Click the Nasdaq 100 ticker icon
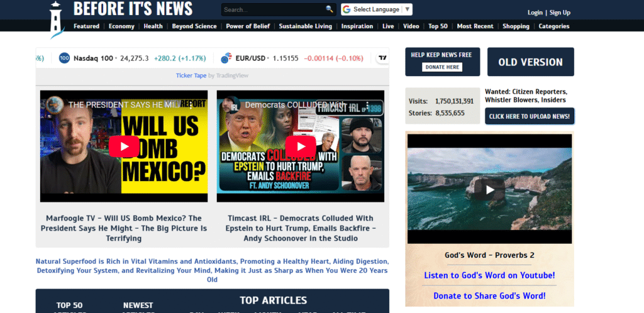The image size is (644, 313). pyautogui.click(x=65, y=58)
